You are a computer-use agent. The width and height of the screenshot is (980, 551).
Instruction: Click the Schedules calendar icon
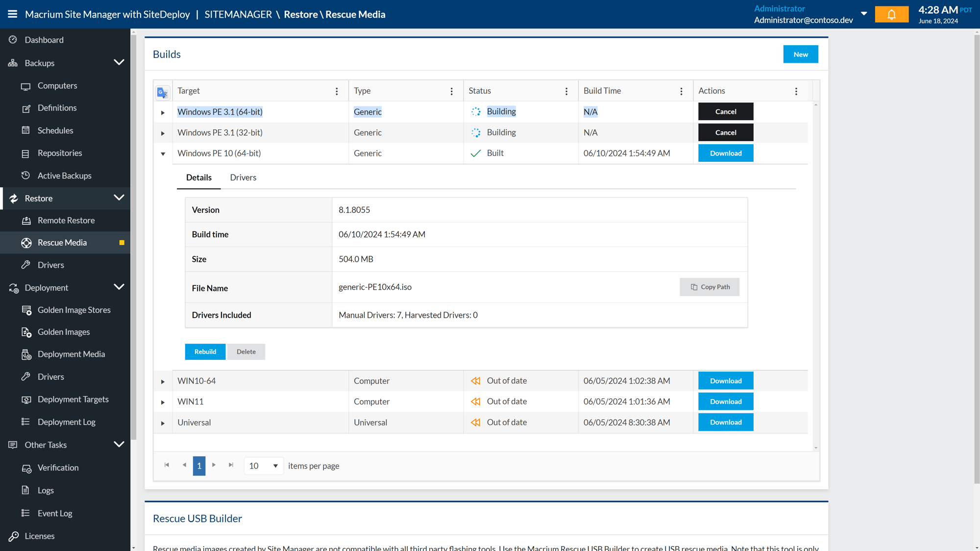point(26,130)
